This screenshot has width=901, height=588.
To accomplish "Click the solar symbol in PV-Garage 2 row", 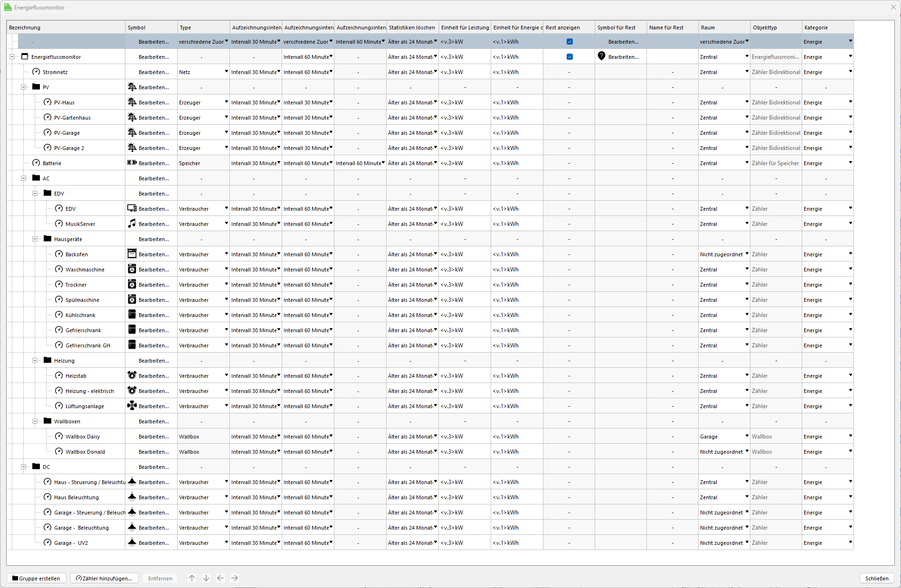I will click(x=132, y=148).
